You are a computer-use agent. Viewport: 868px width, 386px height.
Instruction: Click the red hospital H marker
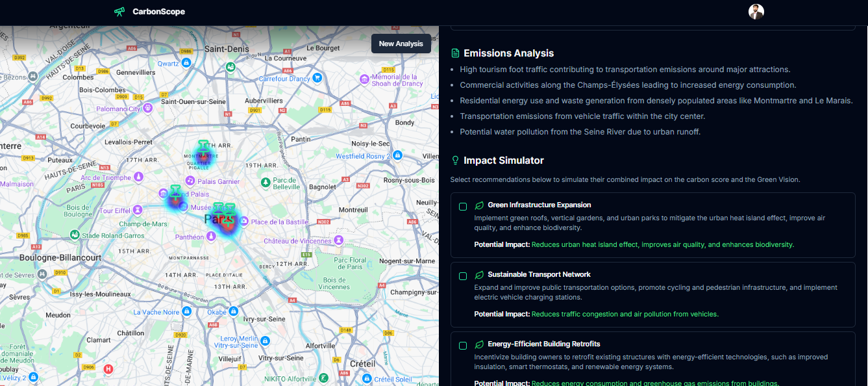[108, 369]
